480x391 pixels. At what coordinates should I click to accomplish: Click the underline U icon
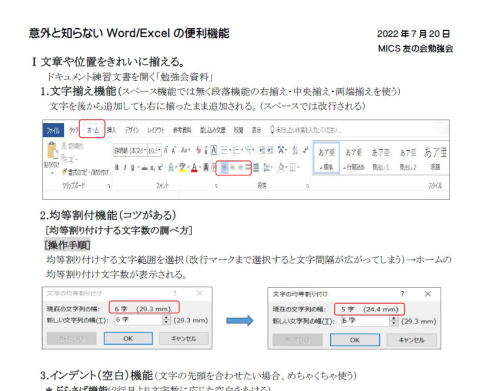133,167
